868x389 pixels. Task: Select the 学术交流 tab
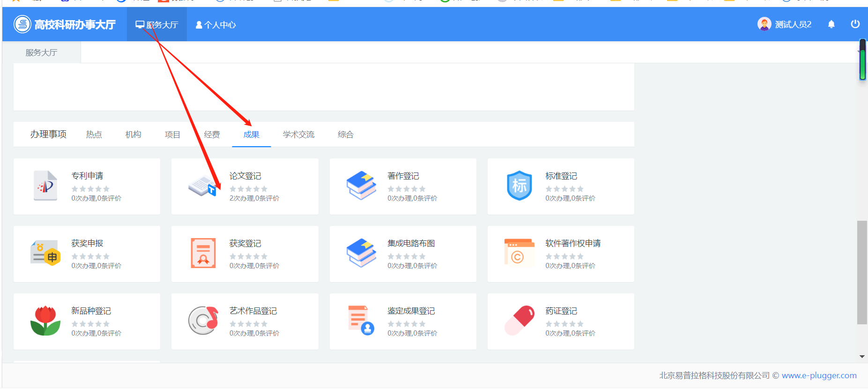coord(298,135)
